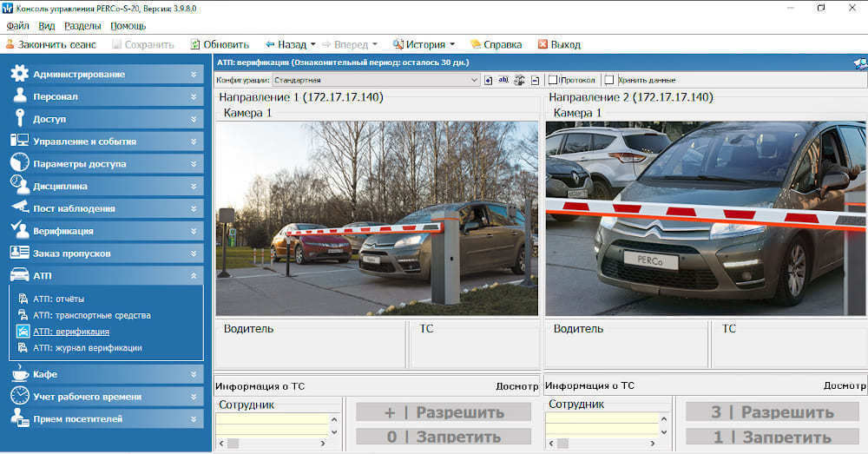Screen dimensions: 868x454
Task: Click the rename configuration 'abl' icon
Action: (503, 80)
